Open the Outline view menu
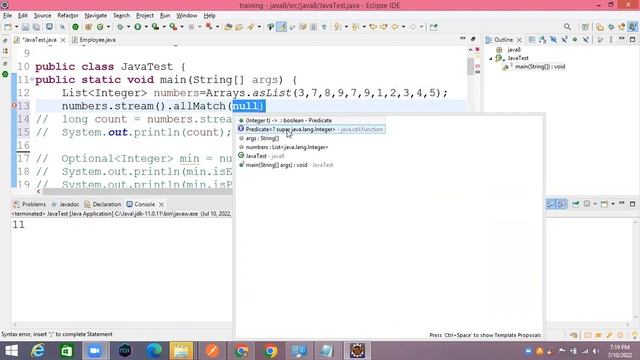The height and width of the screenshot is (360, 640). click(611, 40)
